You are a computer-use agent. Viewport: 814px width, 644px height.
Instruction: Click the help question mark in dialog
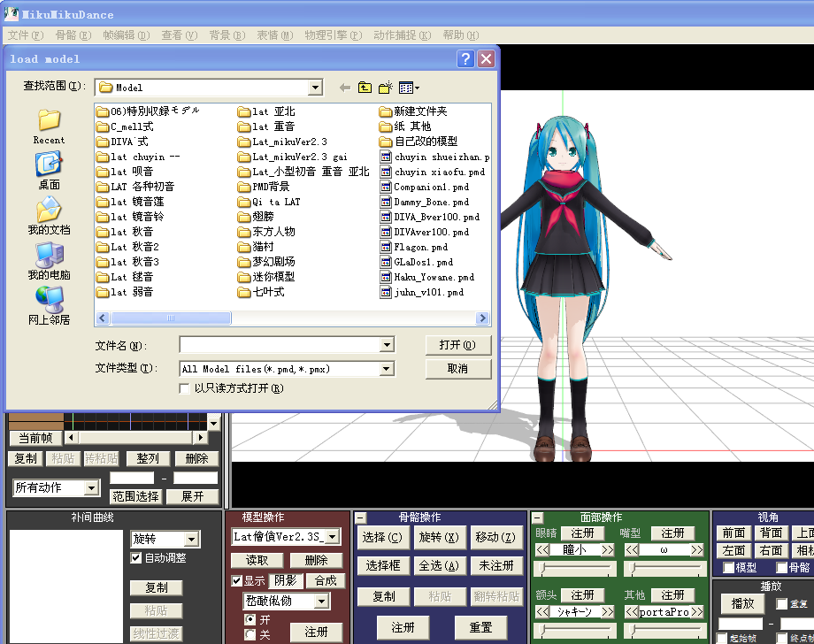(x=465, y=58)
